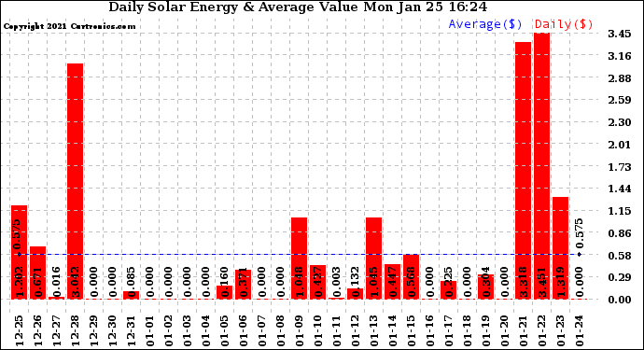
Task: Click the x-axis date label 01-24
Action: [579, 331]
